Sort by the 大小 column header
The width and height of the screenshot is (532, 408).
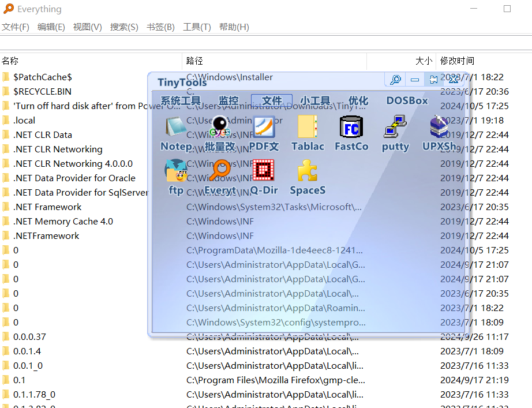(401, 61)
